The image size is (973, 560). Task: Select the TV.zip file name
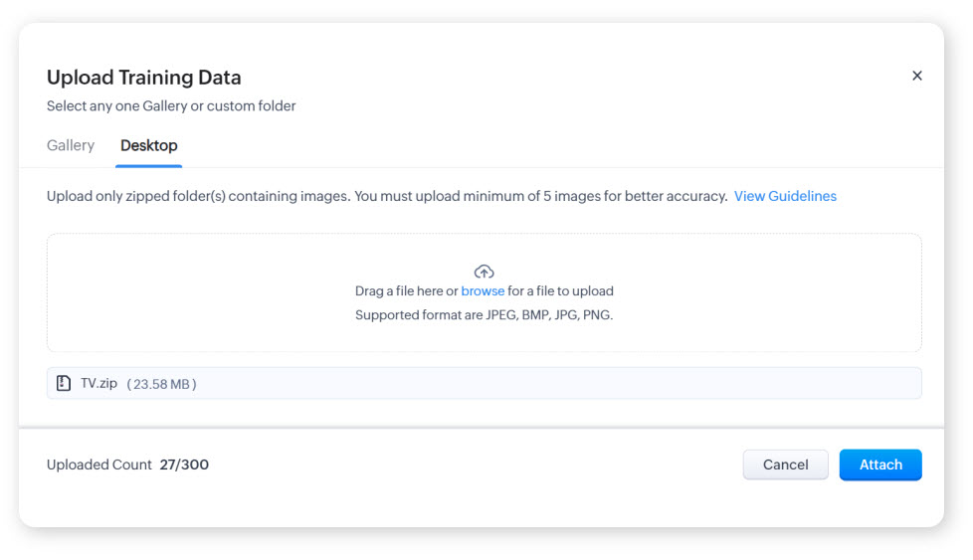pyautogui.click(x=99, y=383)
